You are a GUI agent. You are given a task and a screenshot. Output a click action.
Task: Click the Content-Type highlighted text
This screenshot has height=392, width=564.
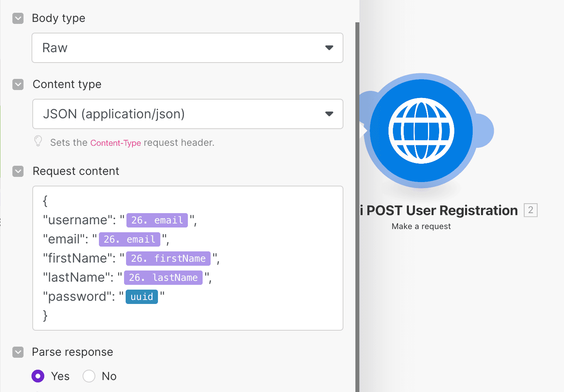click(x=116, y=143)
